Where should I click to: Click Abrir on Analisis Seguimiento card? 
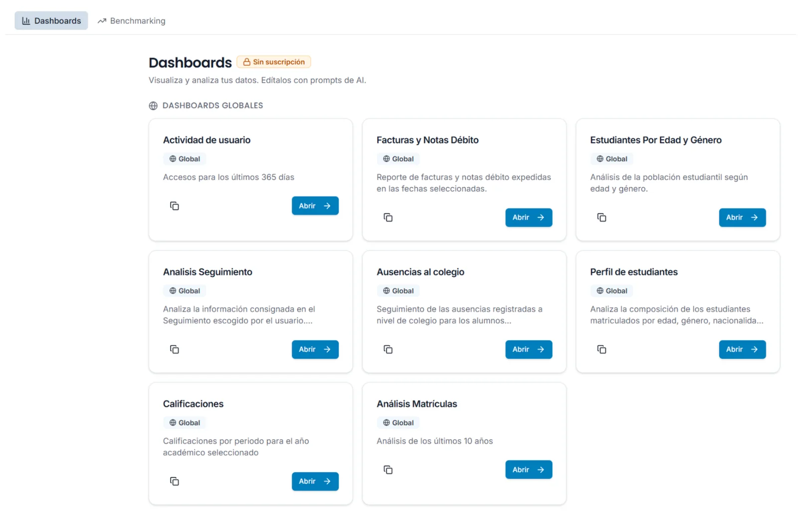(x=315, y=350)
